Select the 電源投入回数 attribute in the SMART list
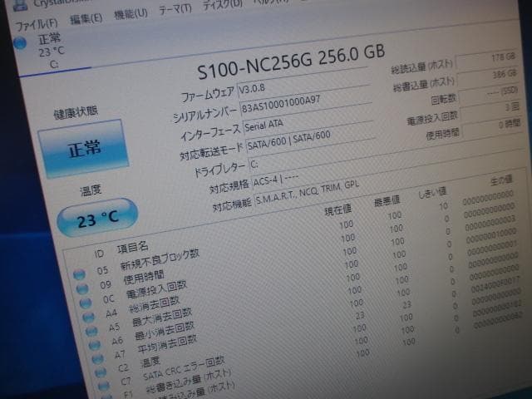This screenshot has height=399, width=532. coord(156,289)
